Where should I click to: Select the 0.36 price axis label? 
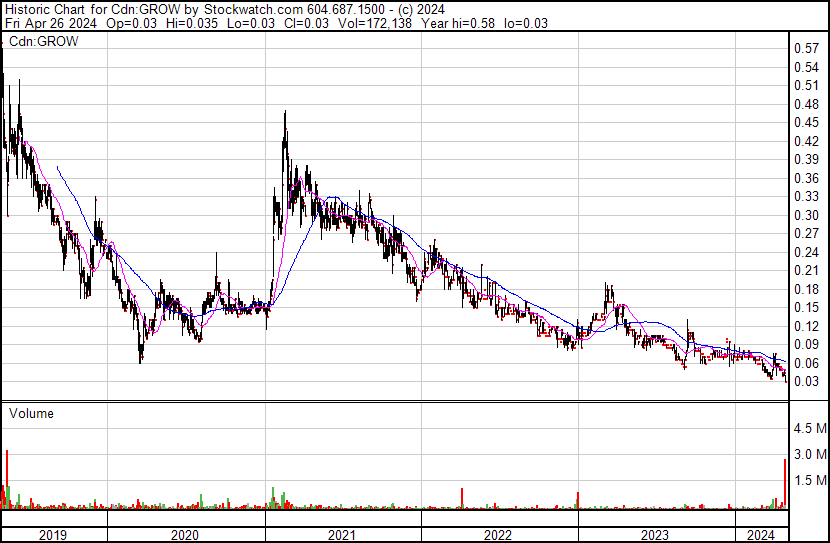[x=807, y=178]
